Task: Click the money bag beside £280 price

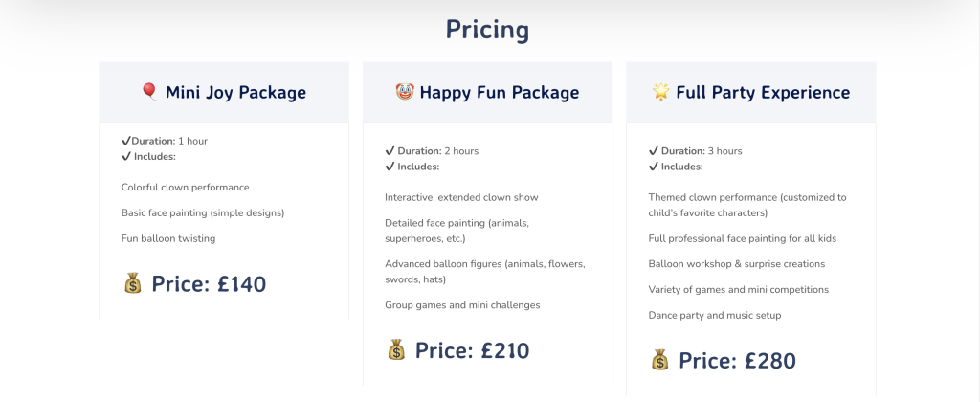Action: [660, 360]
